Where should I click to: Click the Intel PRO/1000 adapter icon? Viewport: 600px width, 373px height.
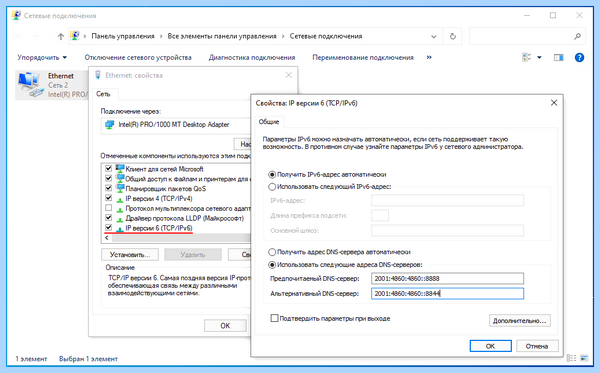[109, 125]
